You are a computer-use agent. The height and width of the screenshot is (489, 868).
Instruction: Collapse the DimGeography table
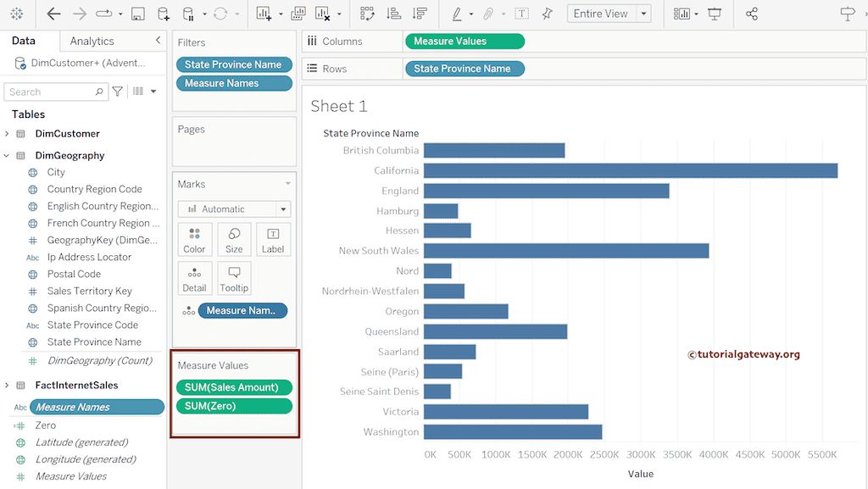(x=8, y=156)
